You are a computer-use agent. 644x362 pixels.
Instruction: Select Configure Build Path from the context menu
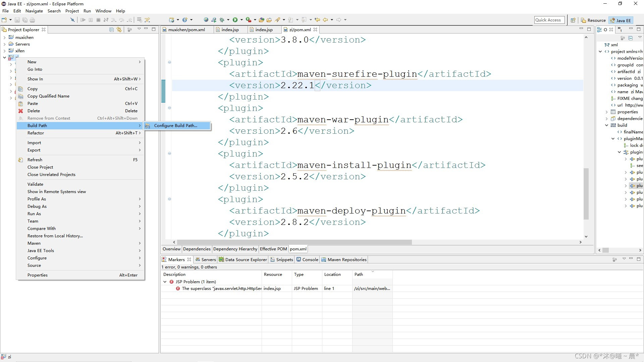pos(175,126)
